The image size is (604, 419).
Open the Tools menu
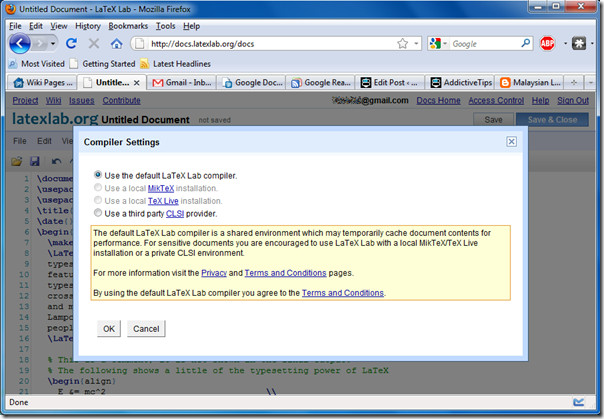(x=166, y=26)
